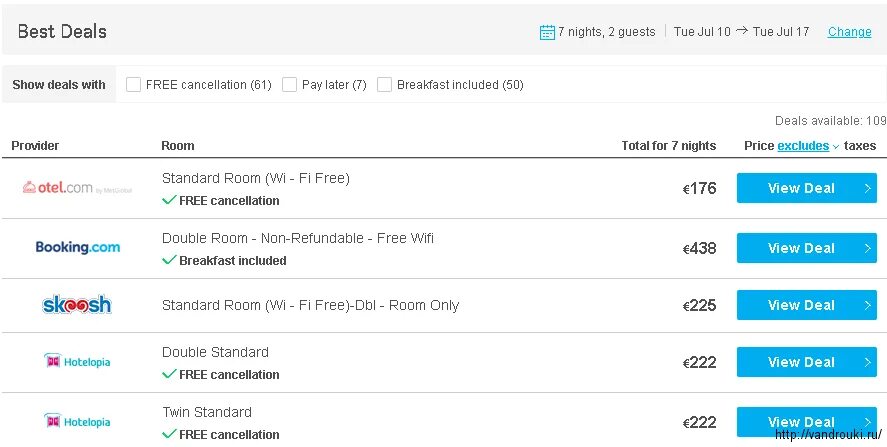View the Booking.com deal for €438

pyautogui.click(x=800, y=248)
